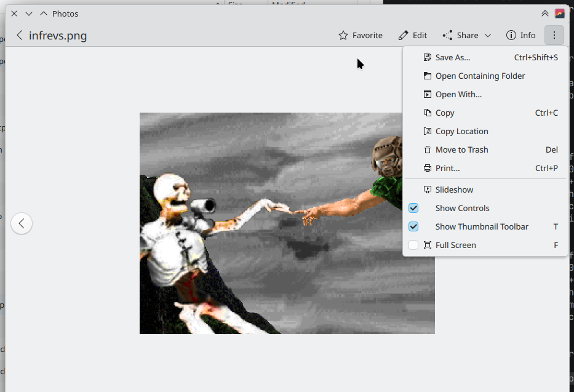Click the Photos app icon in title bar

coord(559,14)
